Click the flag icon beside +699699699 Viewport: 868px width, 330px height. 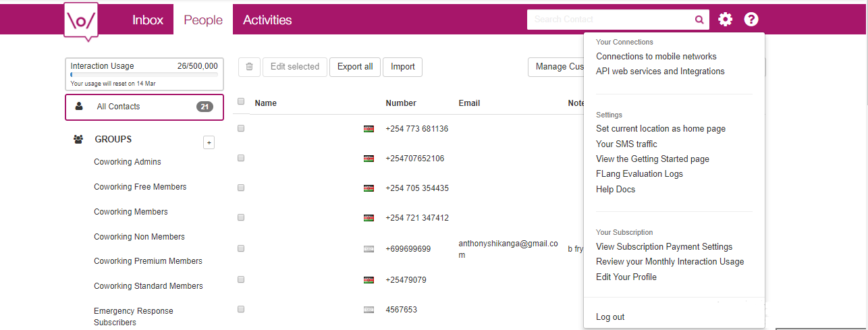point(369,249)
